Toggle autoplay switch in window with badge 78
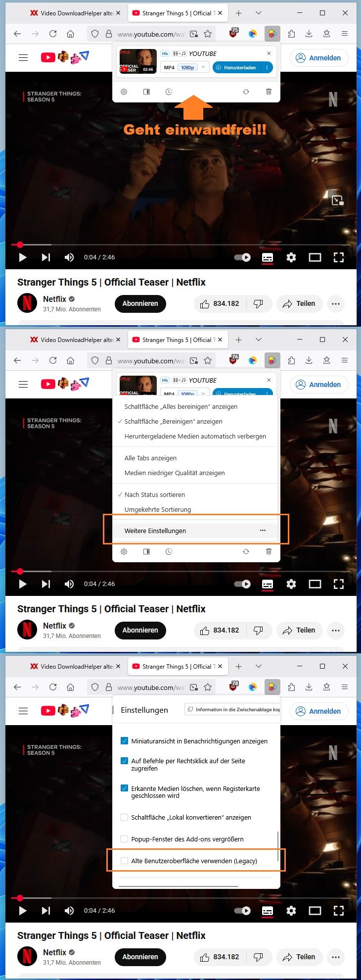 pyautogui.click(x=242, y=911)
